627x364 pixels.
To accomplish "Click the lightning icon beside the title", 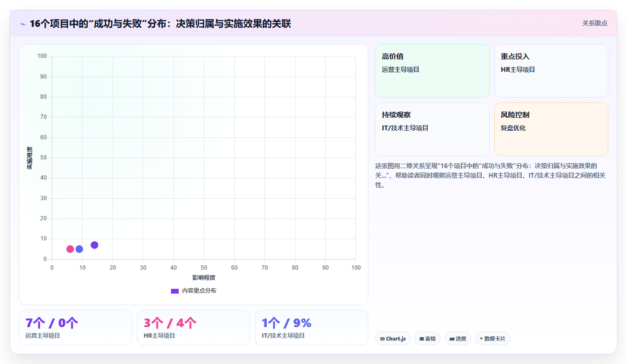I will click(x=23, y=24).
